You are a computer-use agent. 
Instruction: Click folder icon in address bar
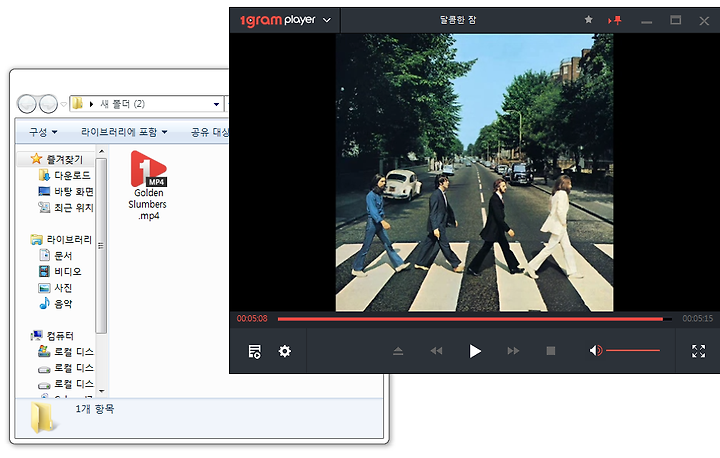(x=78, y=104)
